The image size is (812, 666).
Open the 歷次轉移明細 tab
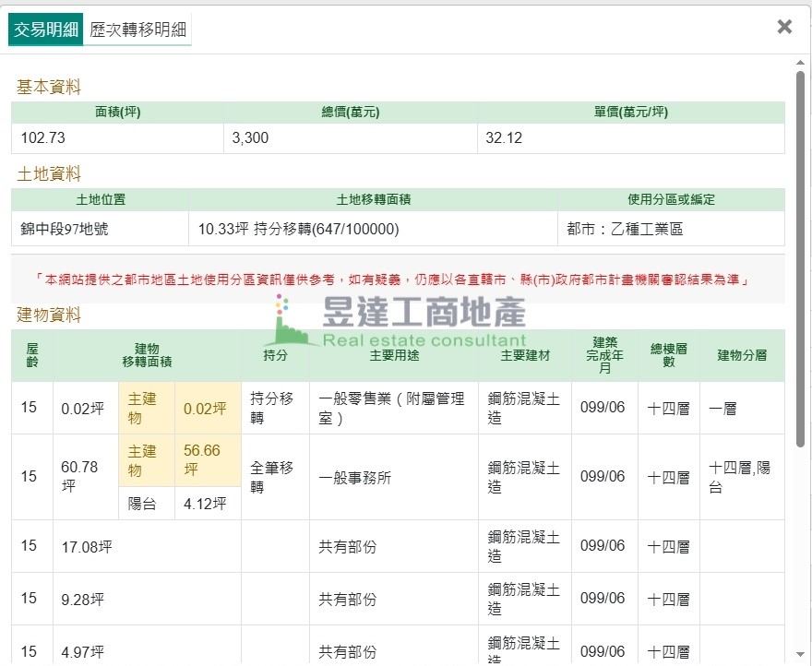[x=137, y=30]
